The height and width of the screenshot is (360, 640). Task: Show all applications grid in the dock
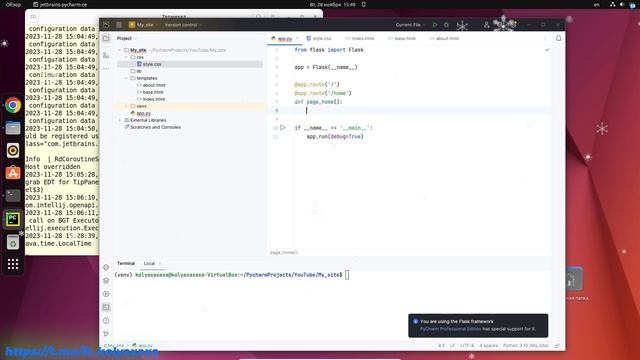click(x=13, y=264)
